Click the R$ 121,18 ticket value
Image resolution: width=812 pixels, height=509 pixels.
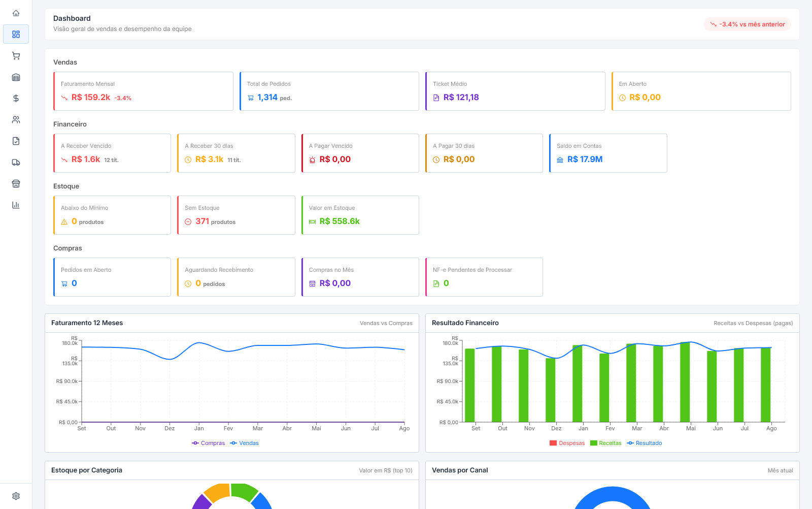tap(461, 98)
